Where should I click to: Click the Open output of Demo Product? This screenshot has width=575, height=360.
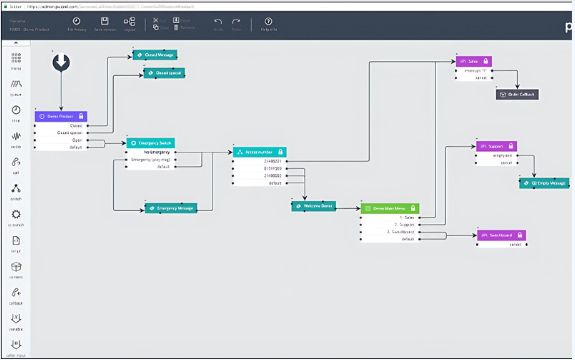[61, 140]
